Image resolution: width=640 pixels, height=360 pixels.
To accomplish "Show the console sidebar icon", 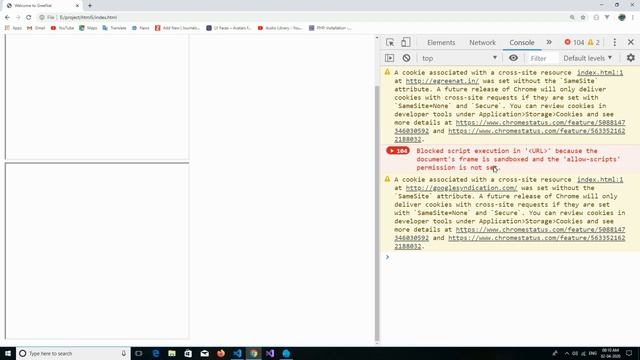I will (x=389, y=58).
